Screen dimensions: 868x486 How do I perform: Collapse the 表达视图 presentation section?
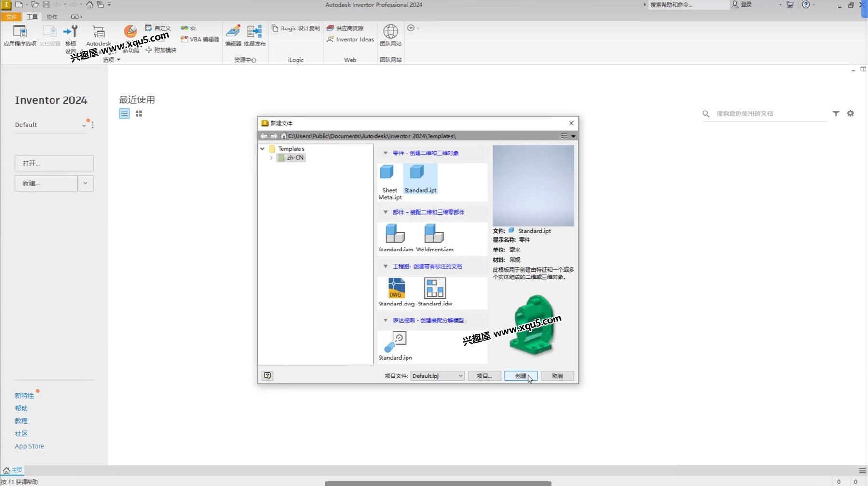pos(385,320)
